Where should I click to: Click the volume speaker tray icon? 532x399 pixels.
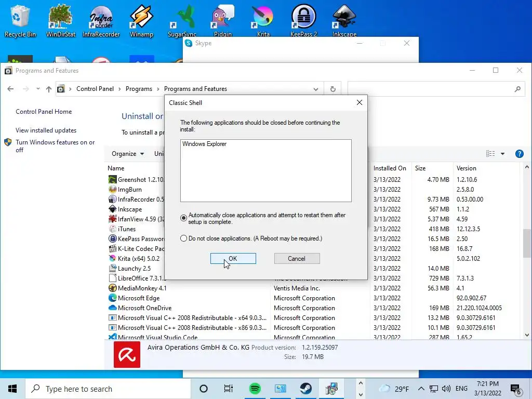[446, 389]
